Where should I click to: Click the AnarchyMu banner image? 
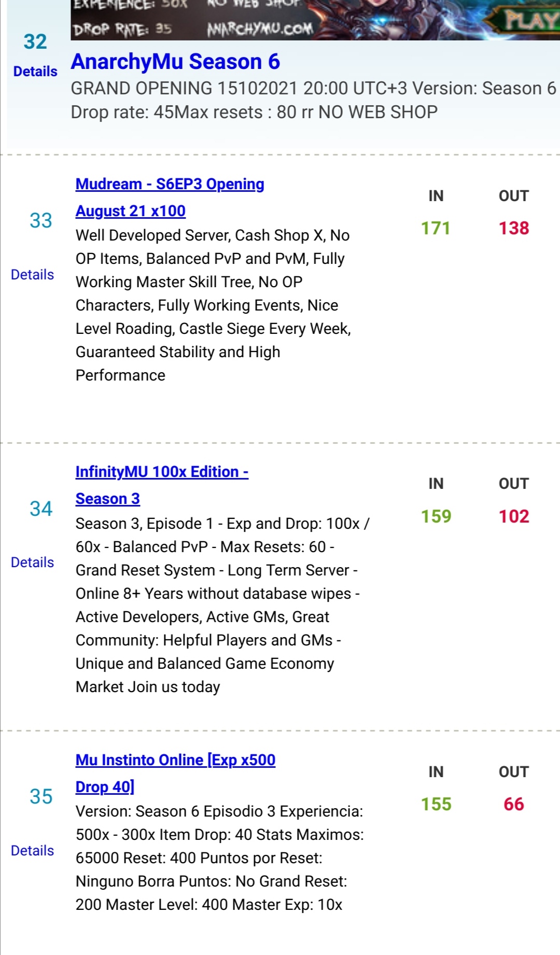point(315,20)
